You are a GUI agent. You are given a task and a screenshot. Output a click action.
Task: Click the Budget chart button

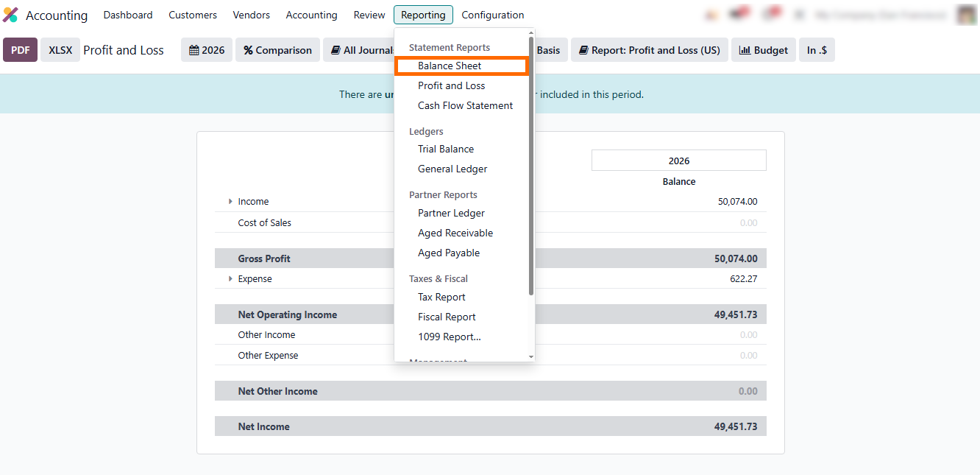(763, 50)
